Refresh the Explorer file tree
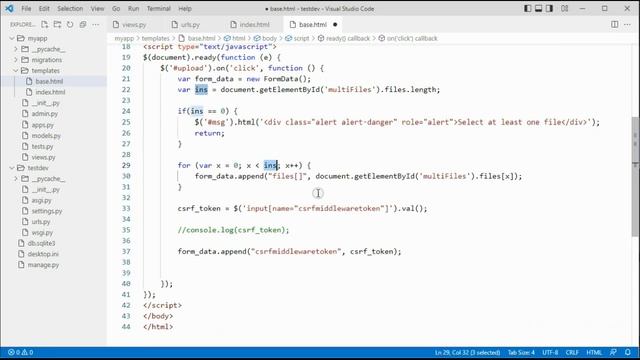 [x=70, y=24]
